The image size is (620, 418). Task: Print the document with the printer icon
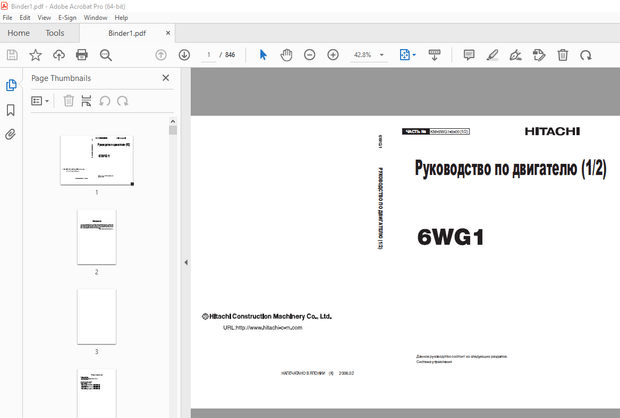(82, 55)
